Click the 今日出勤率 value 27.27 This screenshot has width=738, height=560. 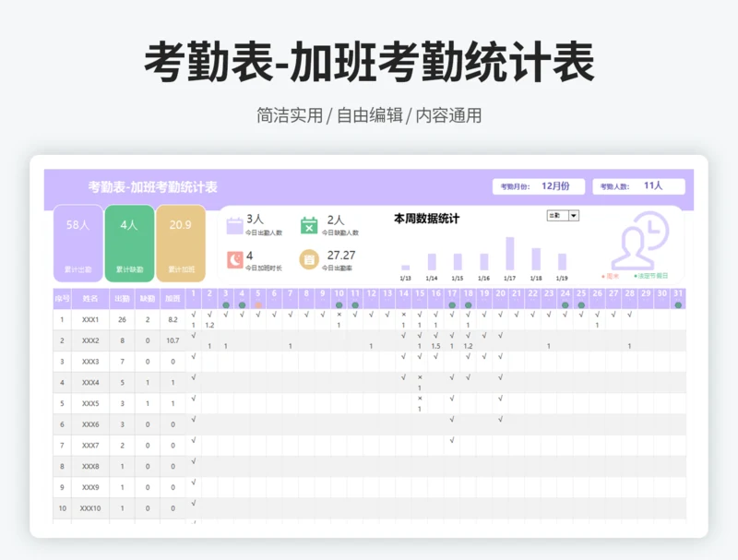pyautogui.click(x=341, y=256)
